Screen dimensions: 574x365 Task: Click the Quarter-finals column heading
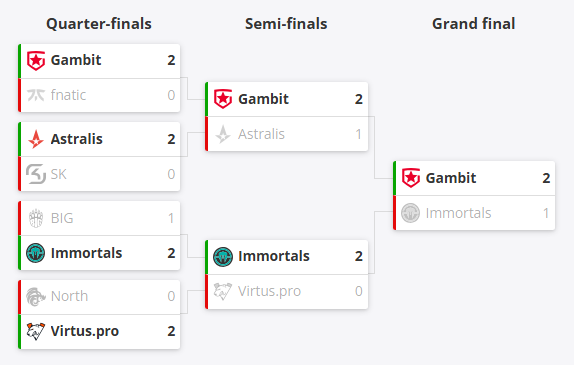click(x=99, y=24)
